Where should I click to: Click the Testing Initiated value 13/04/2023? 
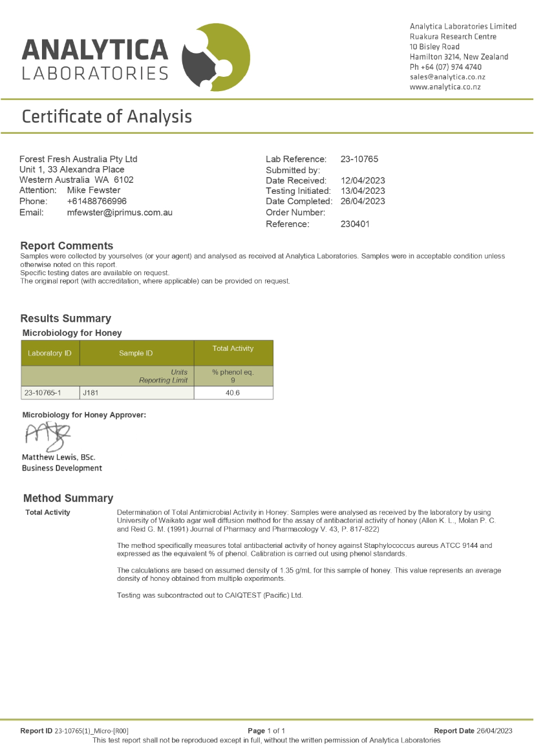363,191
